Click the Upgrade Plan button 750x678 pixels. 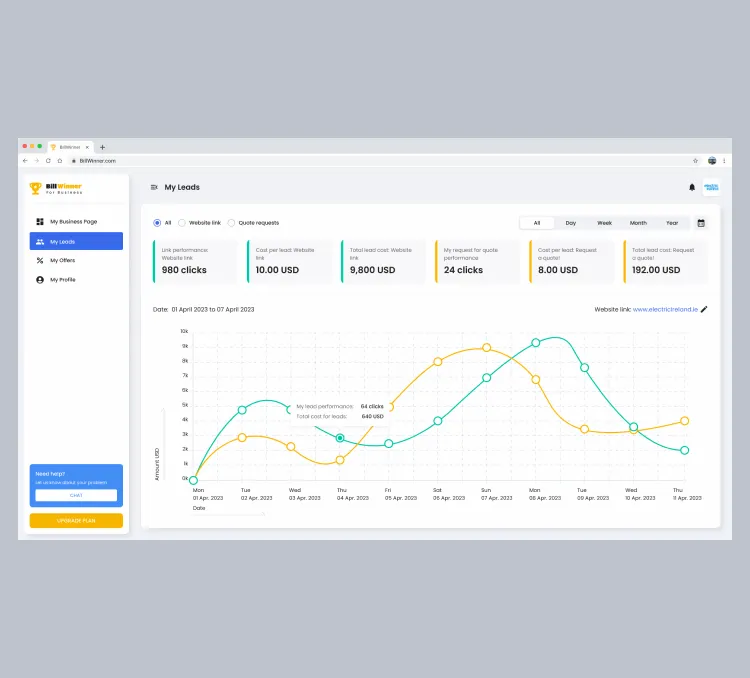(x=76, y=521)
